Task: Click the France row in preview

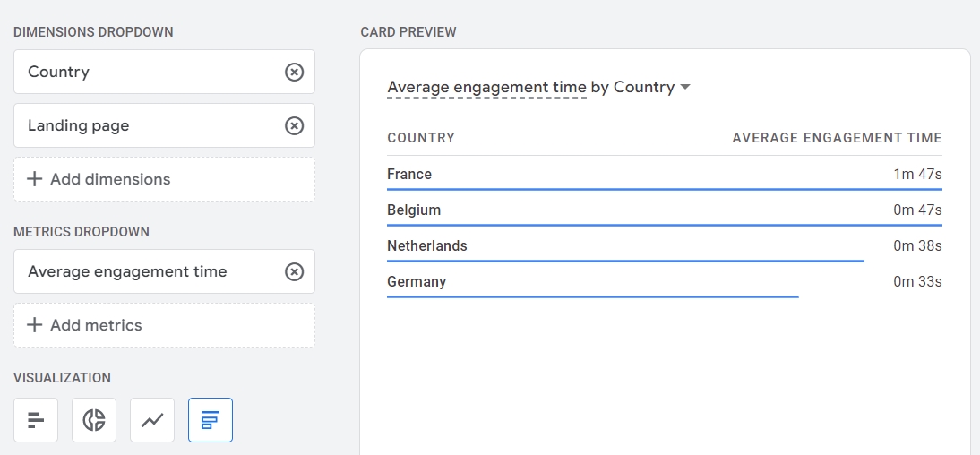Action: click(x=665, y=175)
